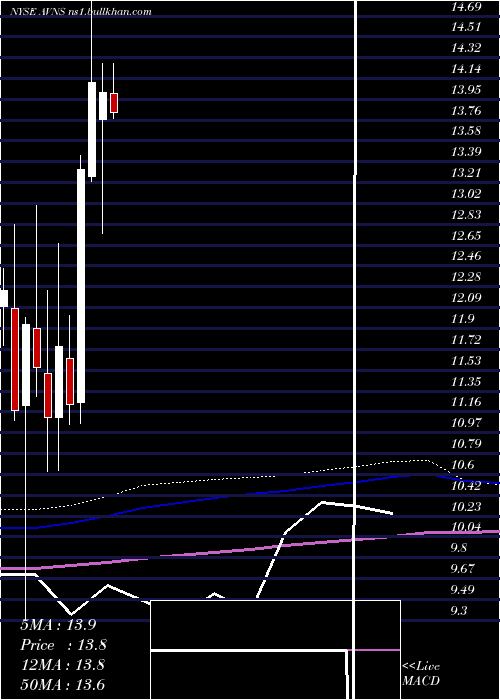Click the 12MA : 13.8 readout
The image size is (500, 700).
pos(63,665)
